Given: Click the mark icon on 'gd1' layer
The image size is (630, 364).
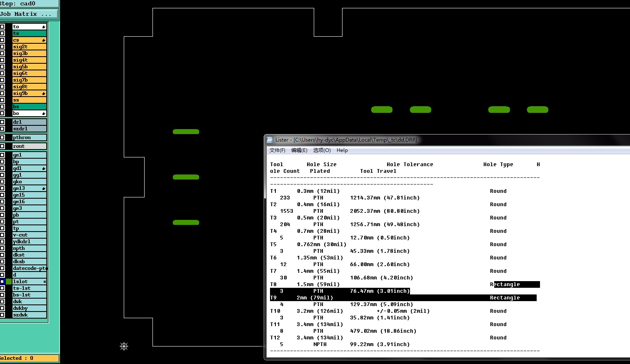Looking at the screenshot, I should coord(44,168).
